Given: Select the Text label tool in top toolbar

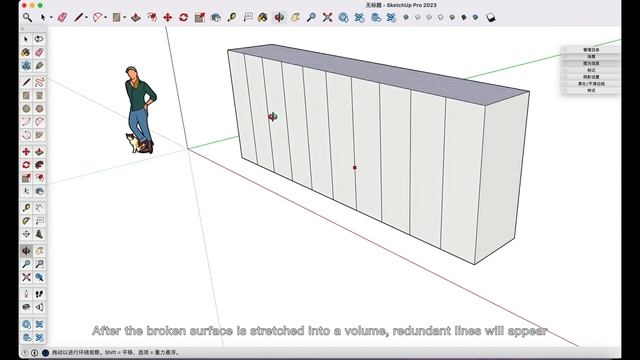Looking at the screenshot, I should 248,17.
